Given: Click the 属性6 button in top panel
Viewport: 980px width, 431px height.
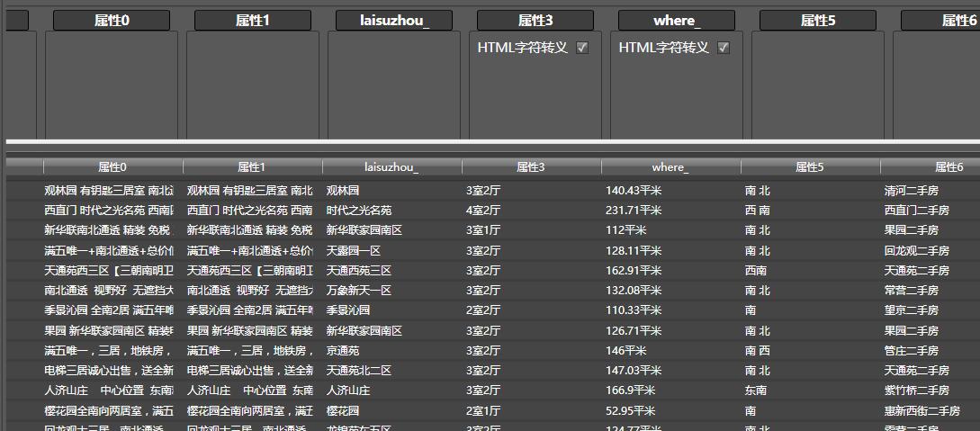Looking at the screenshot, I should tap(940, 20).
